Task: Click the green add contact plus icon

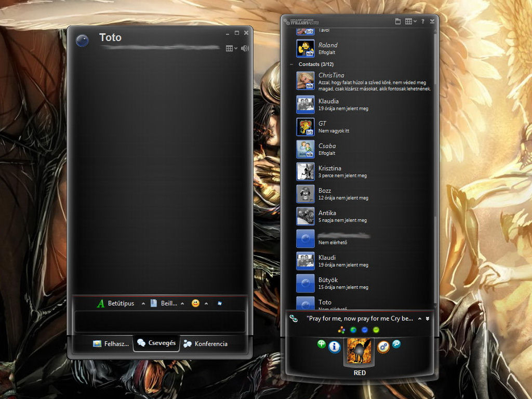Action: (322, 344)
